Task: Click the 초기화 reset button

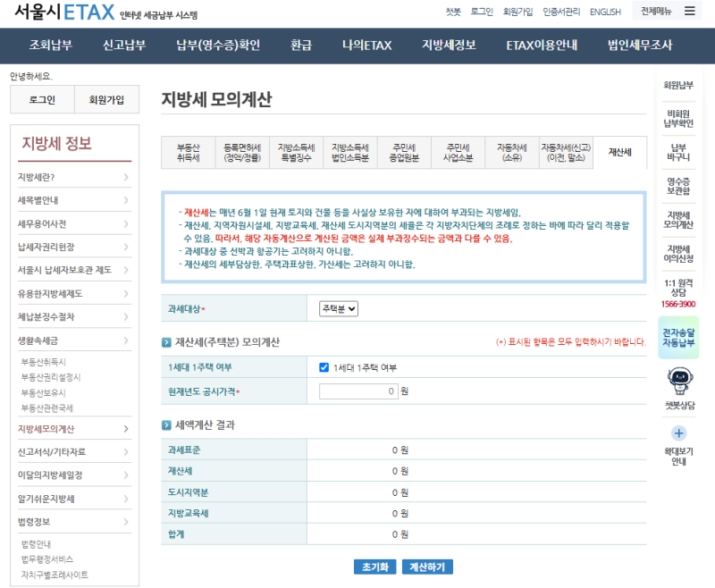Action: (374, 567)
